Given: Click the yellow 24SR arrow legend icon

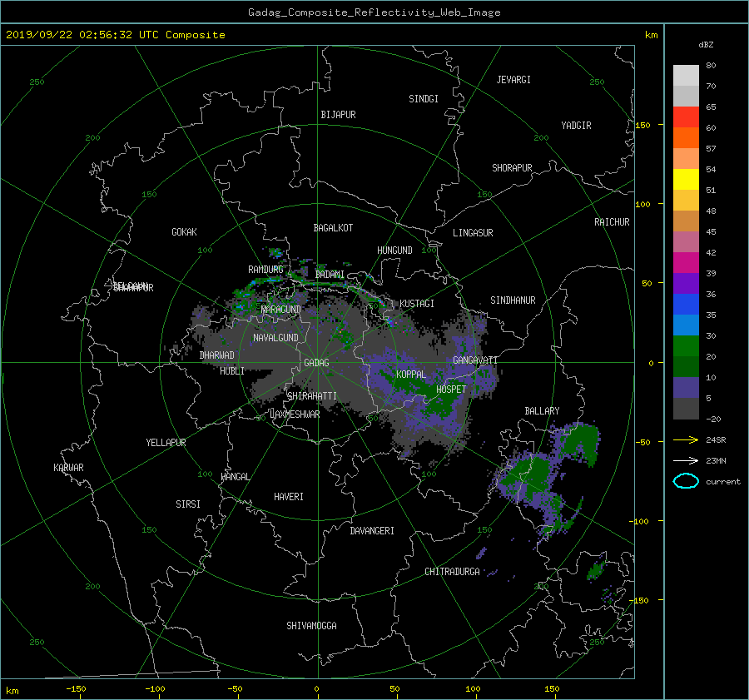Looking at the screenshot, I should [x=686, y=439].
